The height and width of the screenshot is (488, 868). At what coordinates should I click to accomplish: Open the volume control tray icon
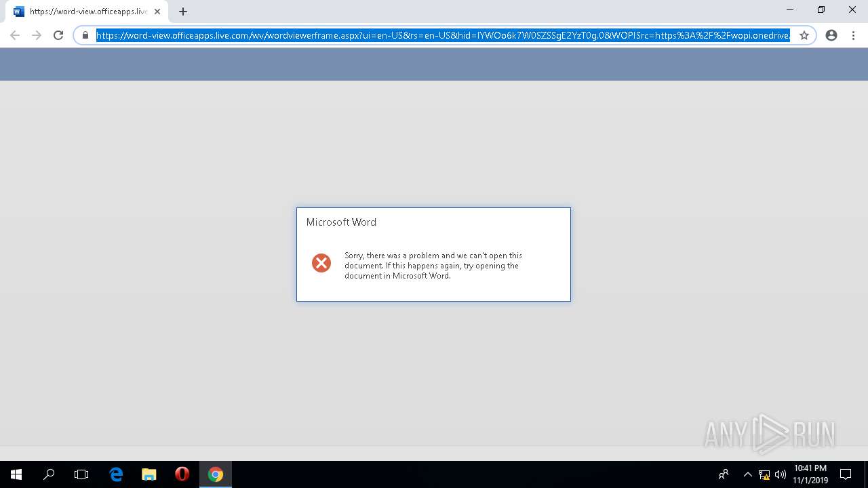pos(781,474)
